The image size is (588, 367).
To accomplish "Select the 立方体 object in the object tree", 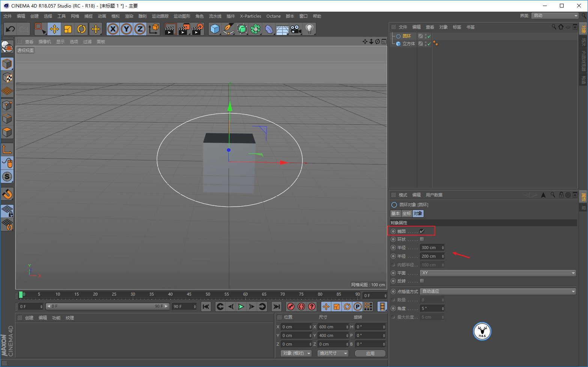I will click(409, 44).
